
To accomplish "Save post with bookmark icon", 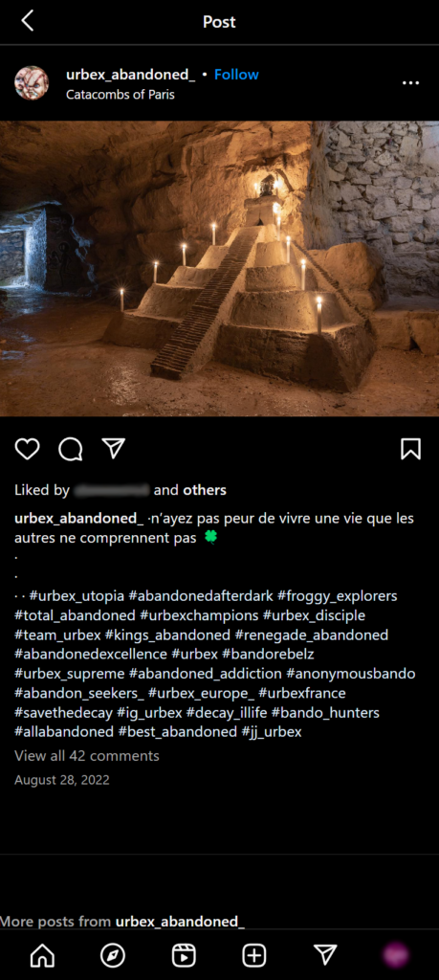I will pyautogui.click(x=410, y=449).
